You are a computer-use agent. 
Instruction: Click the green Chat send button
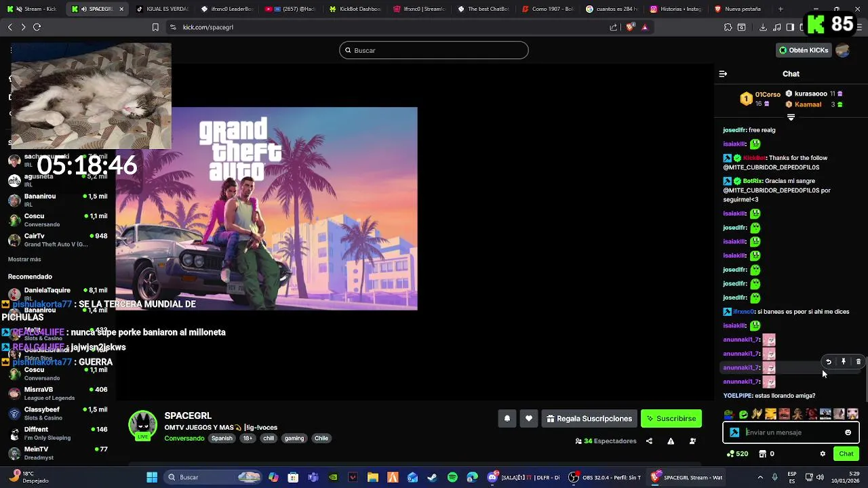[846, 454]
